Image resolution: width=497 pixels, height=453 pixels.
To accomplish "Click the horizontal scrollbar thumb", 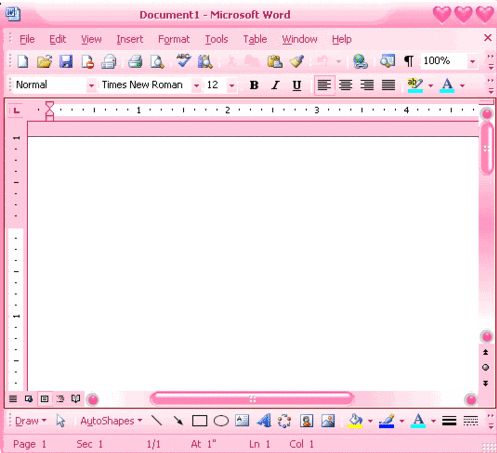I will pos(252,399).
